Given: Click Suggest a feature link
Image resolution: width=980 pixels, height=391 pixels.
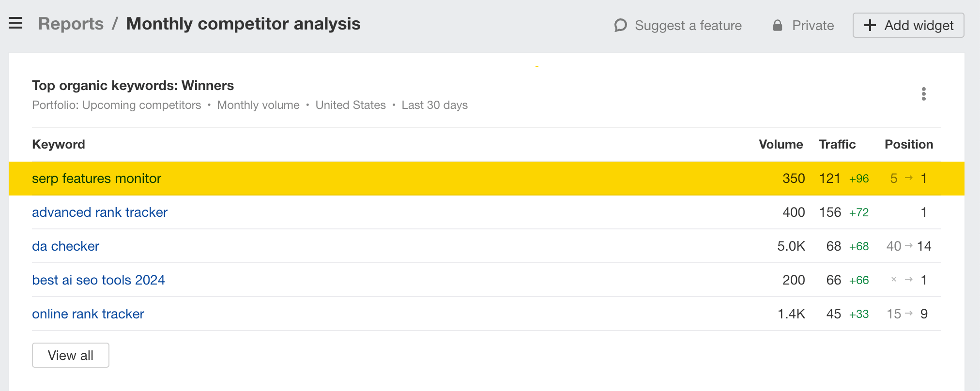Looking at the screenshot, I should pos(688,25).
